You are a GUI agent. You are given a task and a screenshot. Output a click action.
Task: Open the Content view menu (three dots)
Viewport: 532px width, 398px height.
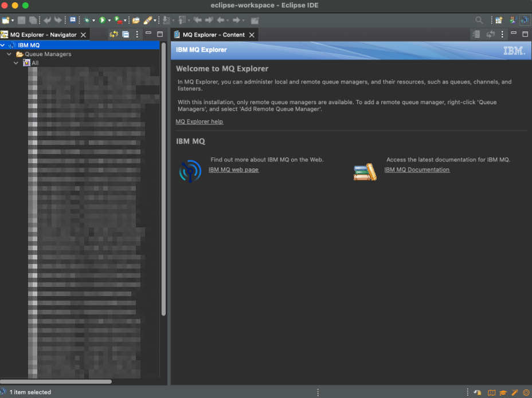click(503, 34)
